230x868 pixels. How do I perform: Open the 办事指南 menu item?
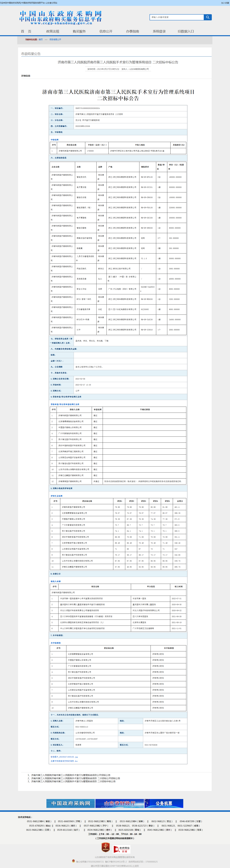coord(132,31)
